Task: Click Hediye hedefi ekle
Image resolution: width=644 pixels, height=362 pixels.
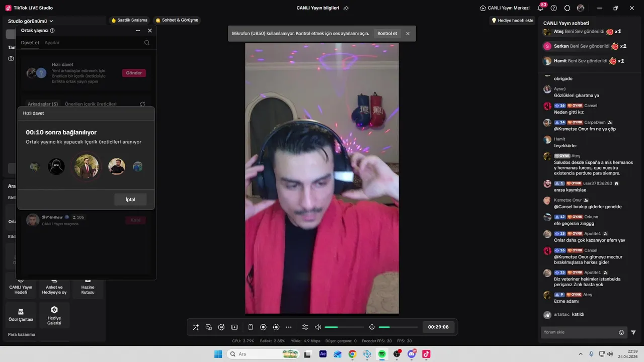Action: tap(512, 20)
